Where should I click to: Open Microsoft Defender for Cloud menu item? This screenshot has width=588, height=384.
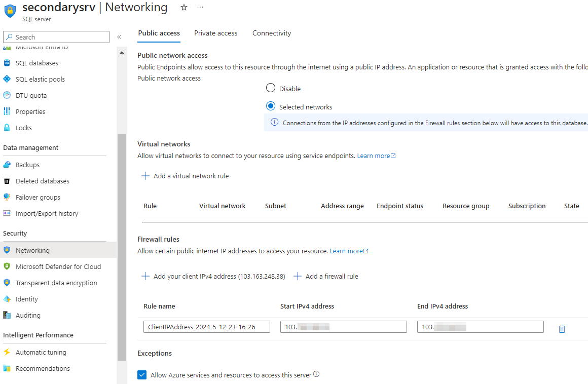[x=58, y=266]
